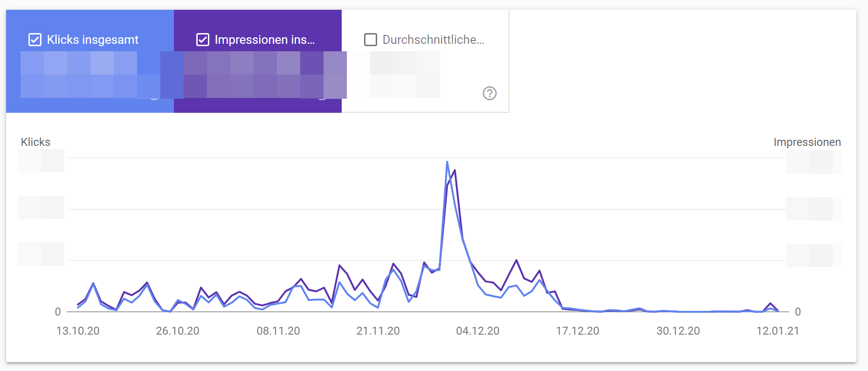Screen dimensions: 868x371
Task: Open the question mark help tooltip
Action: click(489, 94)
